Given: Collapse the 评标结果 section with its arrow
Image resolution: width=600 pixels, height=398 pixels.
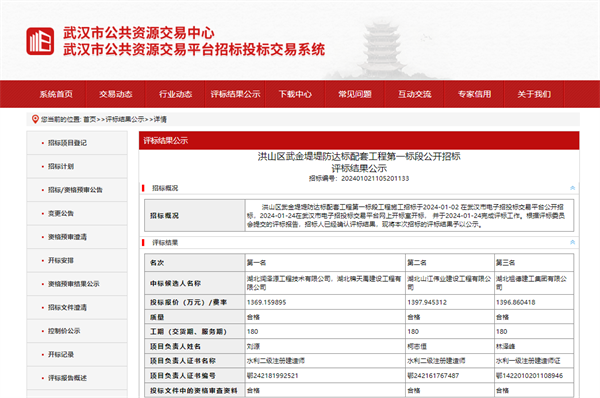Looking at the screenshot, I should pyautogui.click(x=572, y=242).
